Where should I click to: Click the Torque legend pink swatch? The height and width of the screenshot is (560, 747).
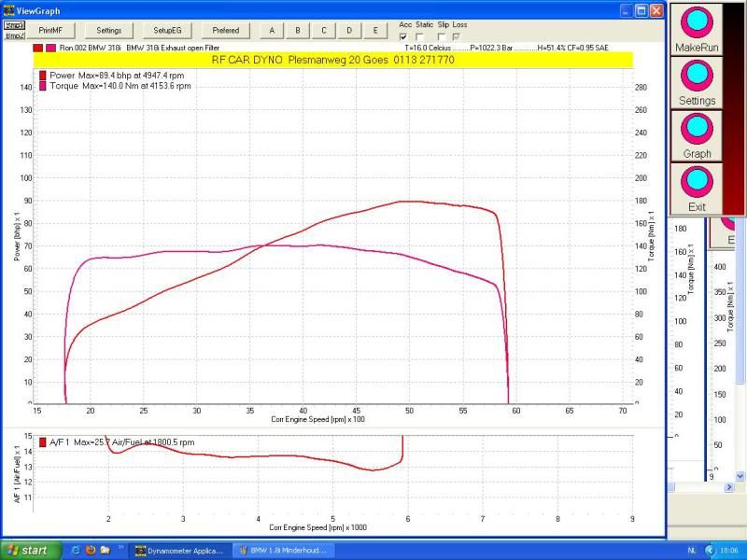pyautogui.click(x=42, y=86)
